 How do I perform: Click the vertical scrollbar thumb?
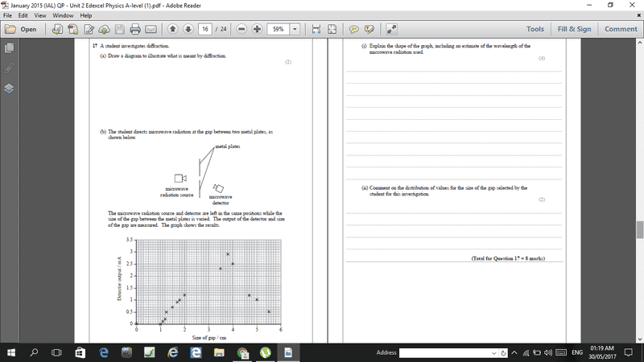click(x=639, y=229)
